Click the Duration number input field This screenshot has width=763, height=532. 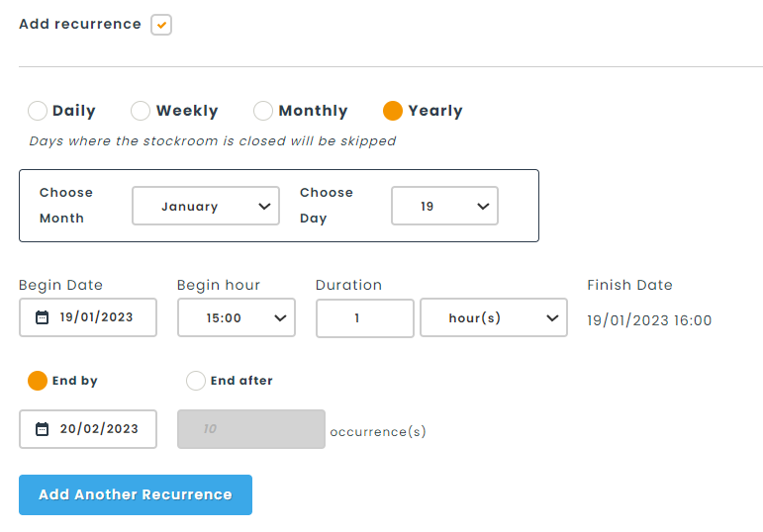click(364, 318)
